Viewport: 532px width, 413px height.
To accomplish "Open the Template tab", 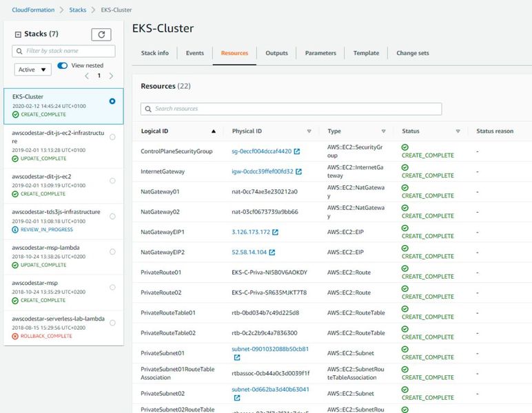I will pos(366,53).
